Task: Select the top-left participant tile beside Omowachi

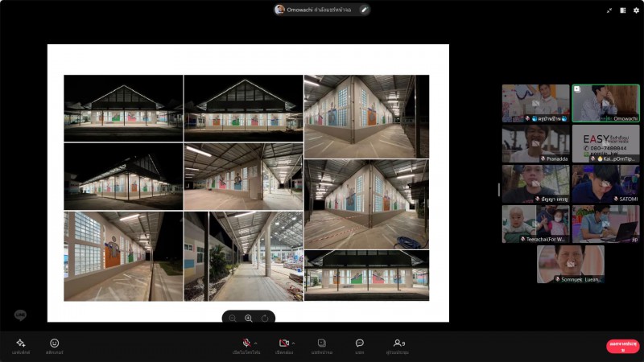Action: pos(535,104)
